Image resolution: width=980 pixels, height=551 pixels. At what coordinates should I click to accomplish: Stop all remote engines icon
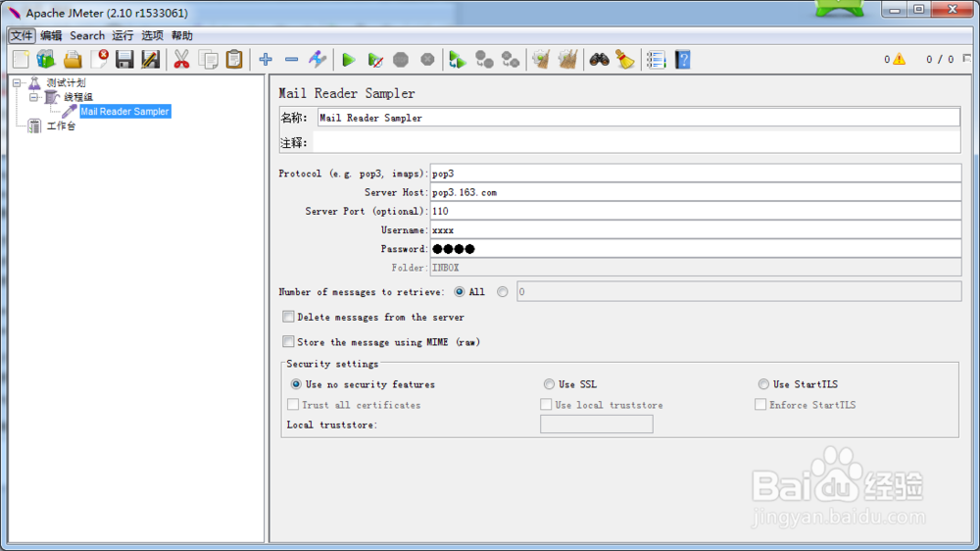tap(484, 60)
